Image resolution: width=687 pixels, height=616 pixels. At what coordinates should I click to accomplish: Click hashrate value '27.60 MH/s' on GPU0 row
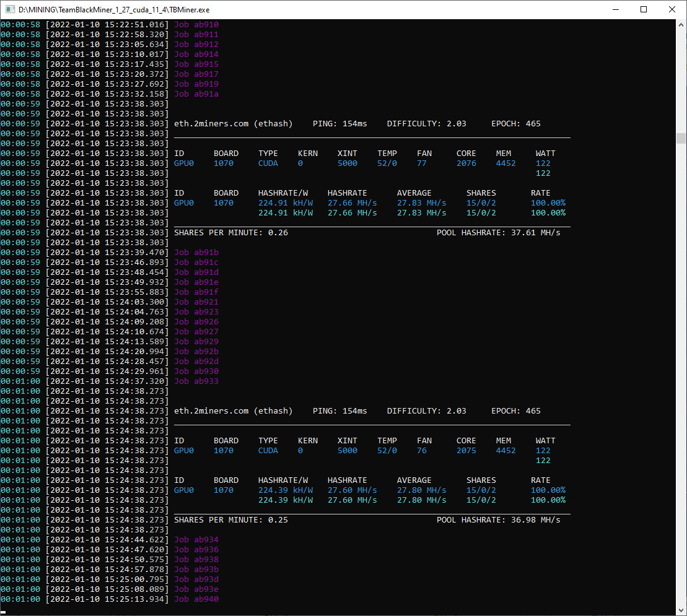tap(352, 490)
